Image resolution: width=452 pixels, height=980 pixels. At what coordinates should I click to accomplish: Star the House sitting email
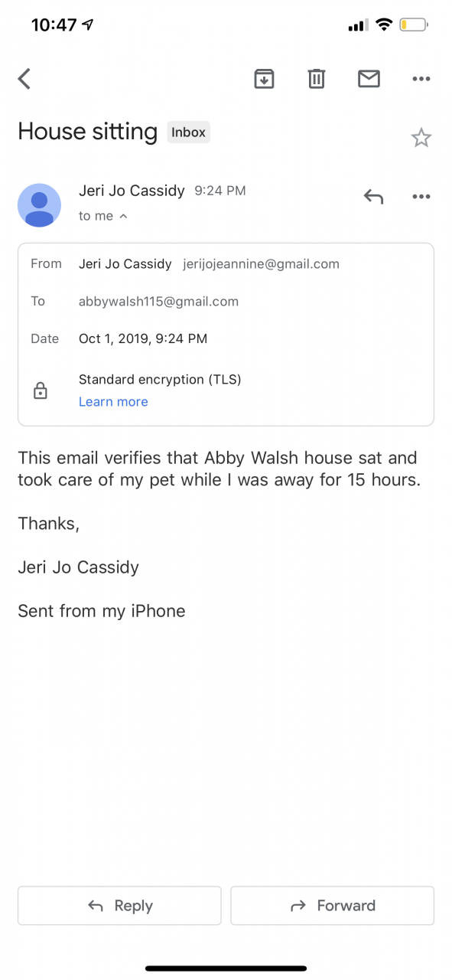point(421,138)
